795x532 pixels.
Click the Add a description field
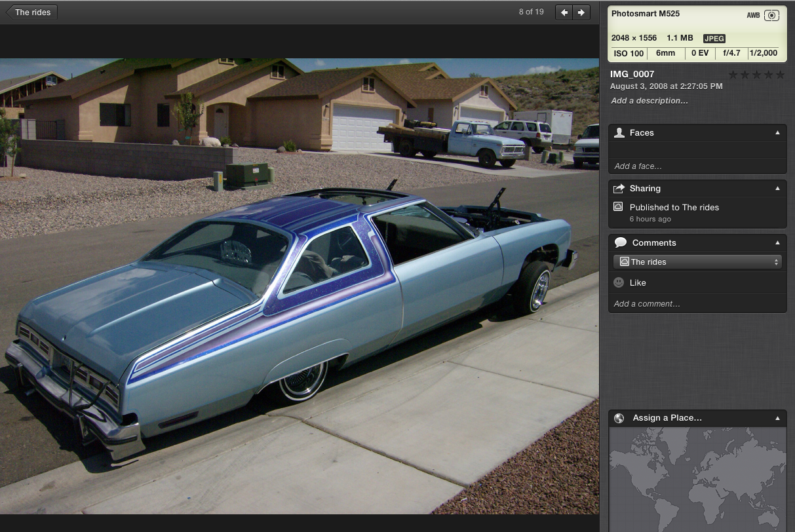(x=650, y=101)
